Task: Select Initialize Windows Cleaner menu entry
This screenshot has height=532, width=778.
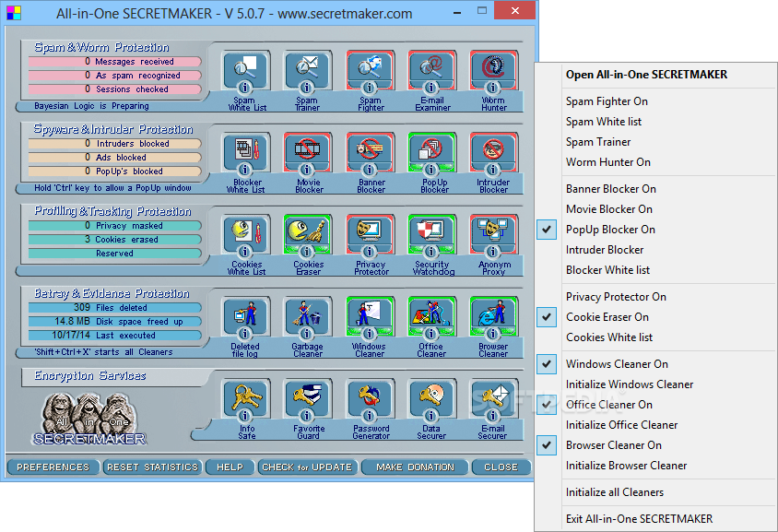Action: point(655,384)
